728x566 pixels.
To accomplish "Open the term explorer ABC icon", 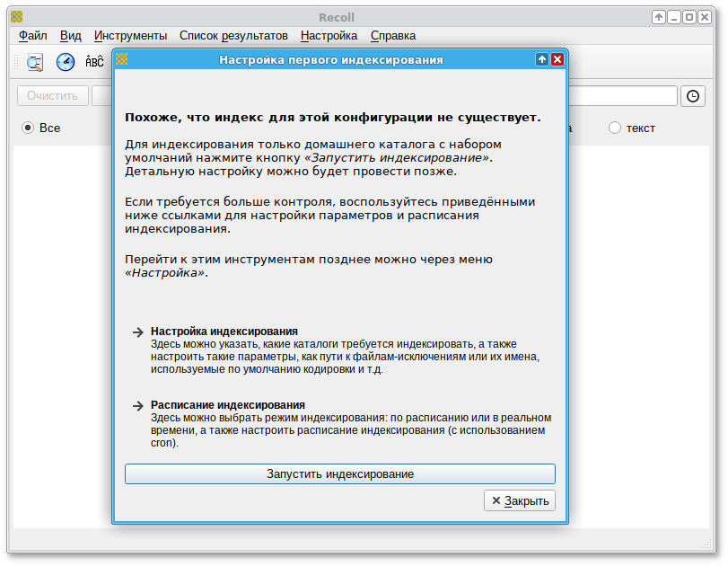I will point(95,61).
